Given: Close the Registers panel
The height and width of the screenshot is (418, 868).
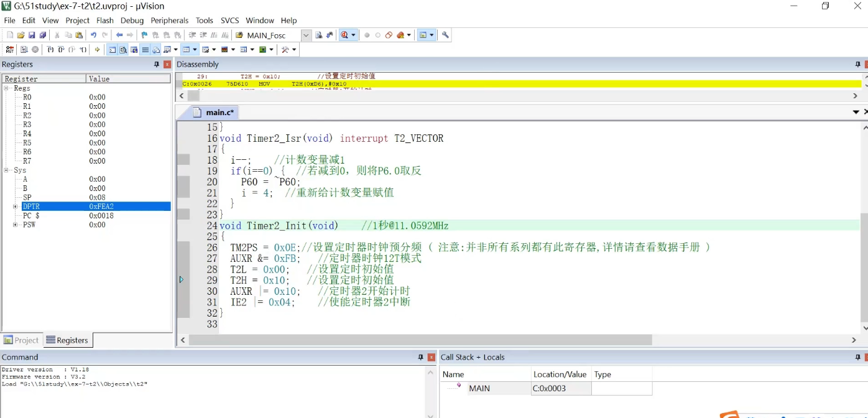Looking at the screenshot, I should coord(167,65).
